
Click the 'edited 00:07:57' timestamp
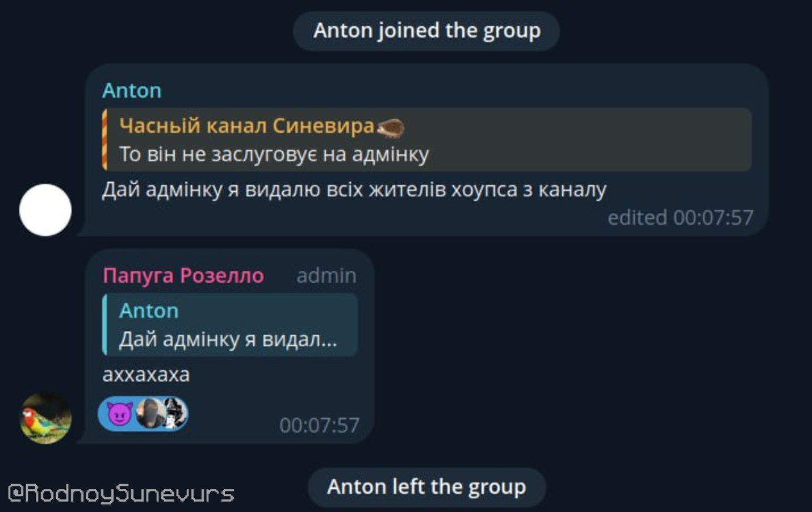point(680,217)
